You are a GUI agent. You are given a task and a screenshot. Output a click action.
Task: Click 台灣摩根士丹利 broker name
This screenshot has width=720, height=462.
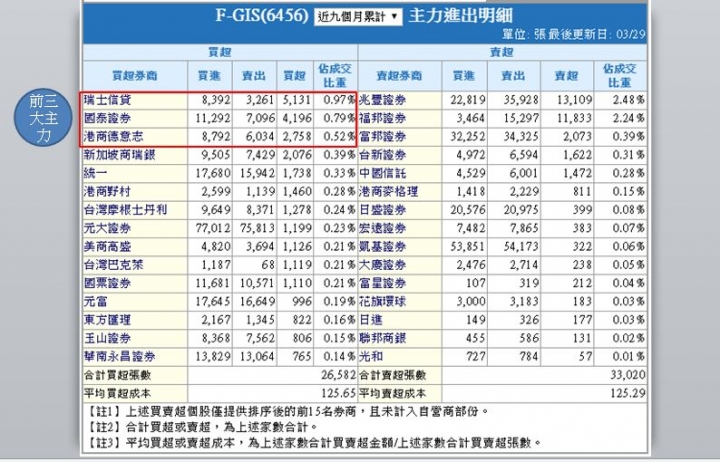(125, 210)
